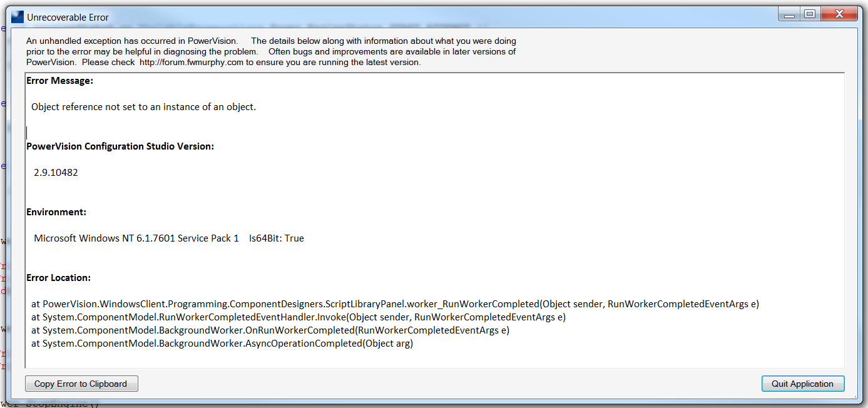This screenshot has width=868, height=408.
Task: Click the Error Message heading
Action: tap(59, 81)
